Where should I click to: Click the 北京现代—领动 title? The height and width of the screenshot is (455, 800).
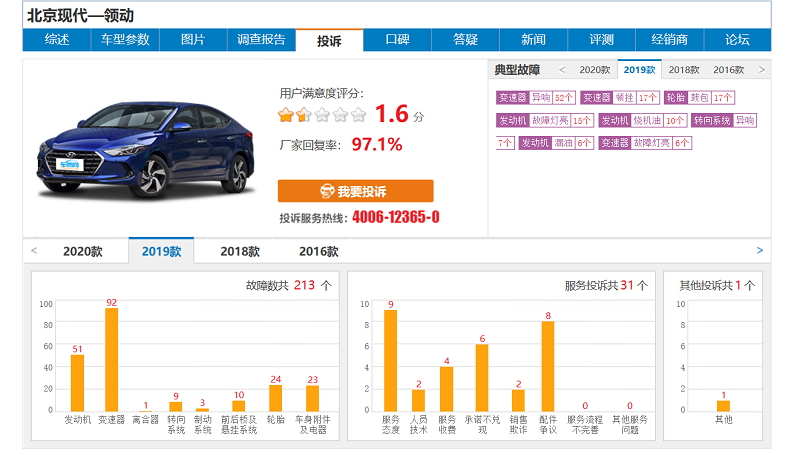click(x=80, y=15)
